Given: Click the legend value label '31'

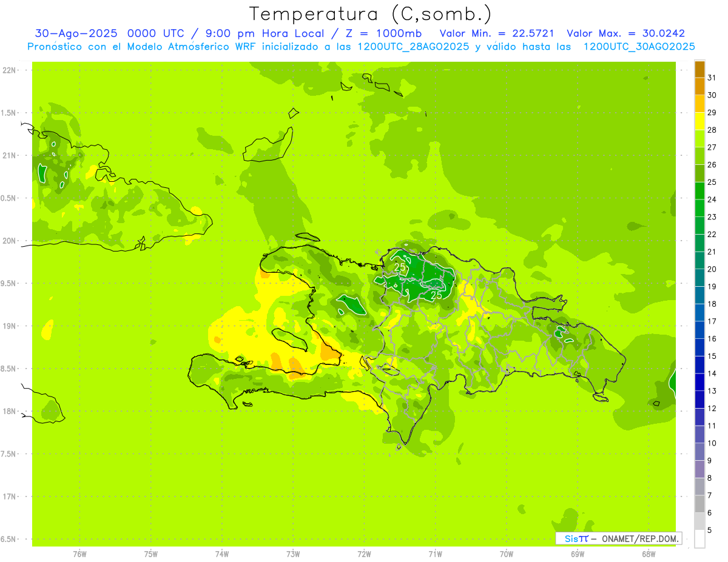Looking at the screenshot, I should [712, 78].
